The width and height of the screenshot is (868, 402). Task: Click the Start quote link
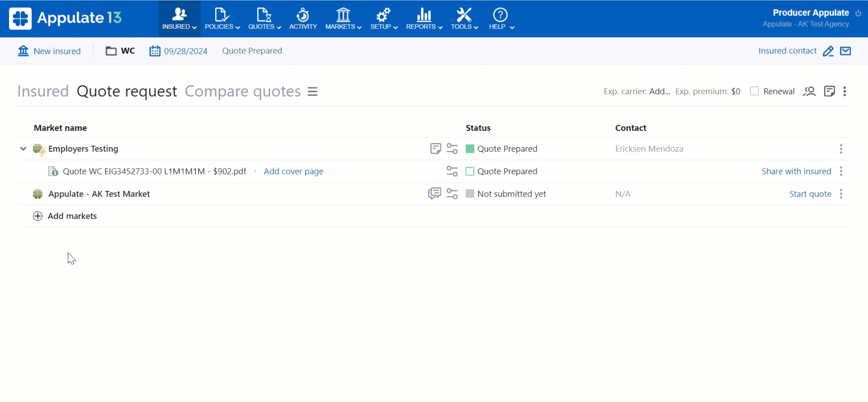point(810,194)
